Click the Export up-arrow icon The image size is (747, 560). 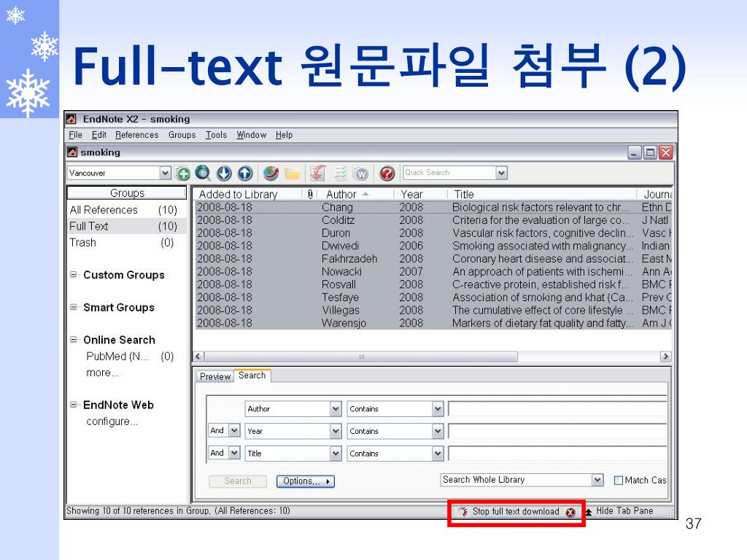click(245, 174)
